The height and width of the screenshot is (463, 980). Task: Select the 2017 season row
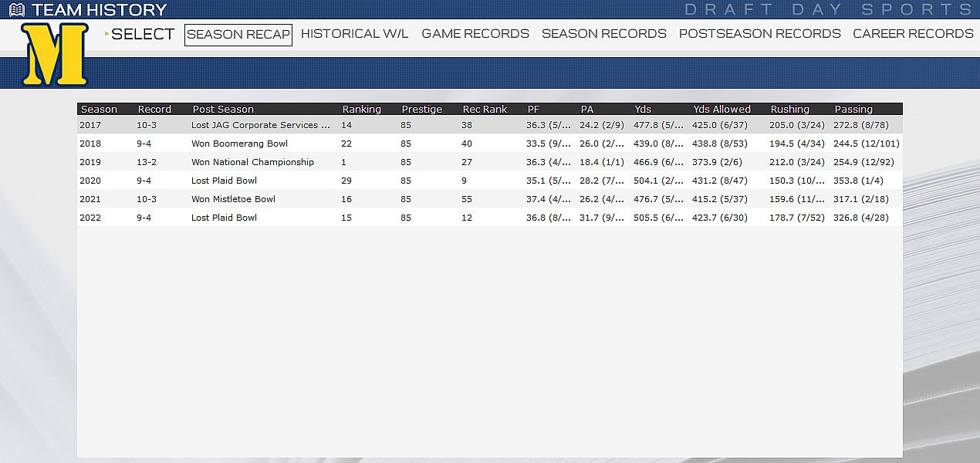490,125
